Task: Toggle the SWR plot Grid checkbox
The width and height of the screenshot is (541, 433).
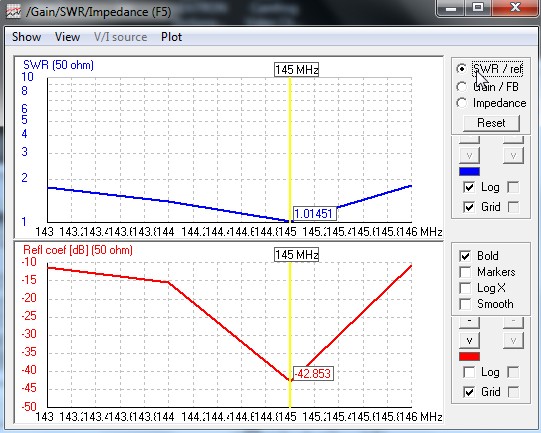Action: (469, 207)
